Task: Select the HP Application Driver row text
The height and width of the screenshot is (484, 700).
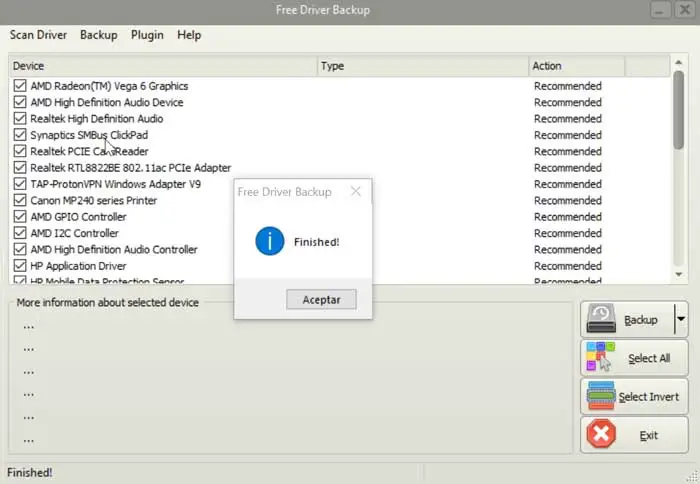Action: 78,266
